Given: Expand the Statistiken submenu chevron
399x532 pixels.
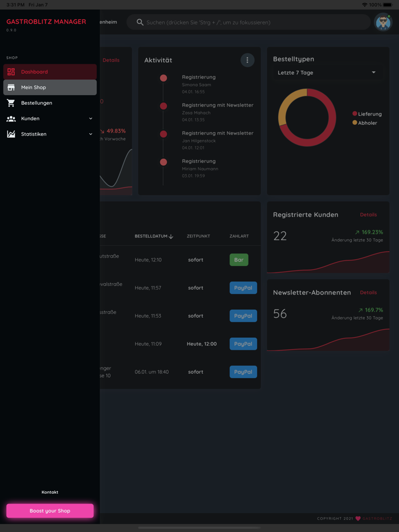Looking at the screenshot, I should point(91,134).
